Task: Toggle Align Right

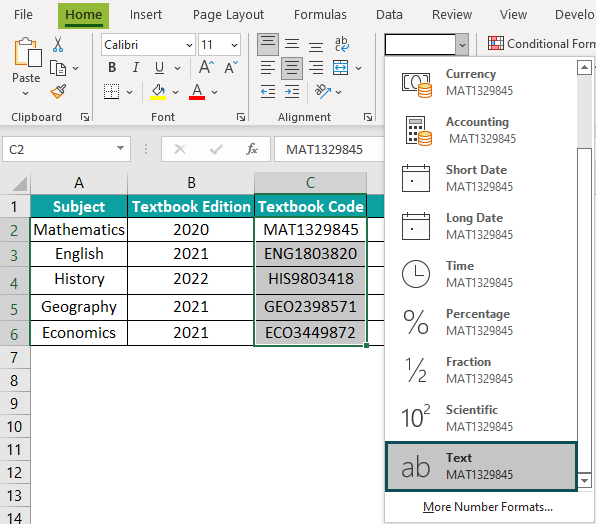Action: [316, 68]
